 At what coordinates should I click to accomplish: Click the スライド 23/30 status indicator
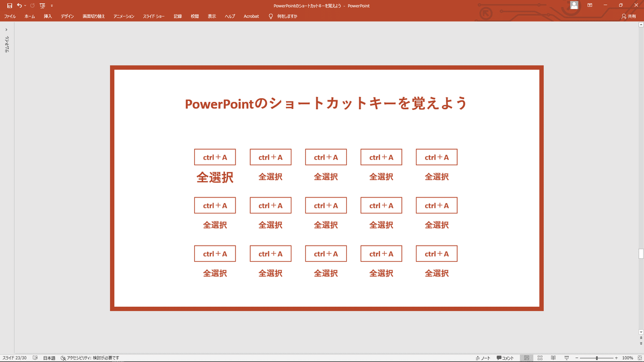tap(14, 358)
